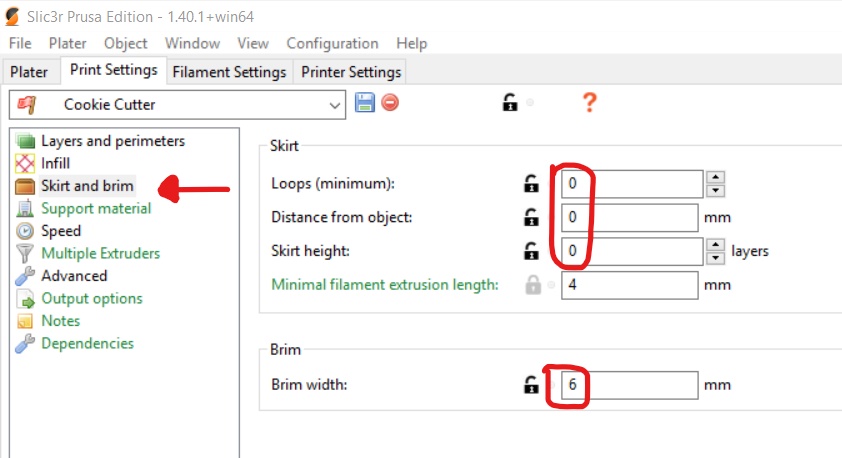842x458 pixels.
Task: Switch to the Filament Settings tab
Action: (229, 72)
